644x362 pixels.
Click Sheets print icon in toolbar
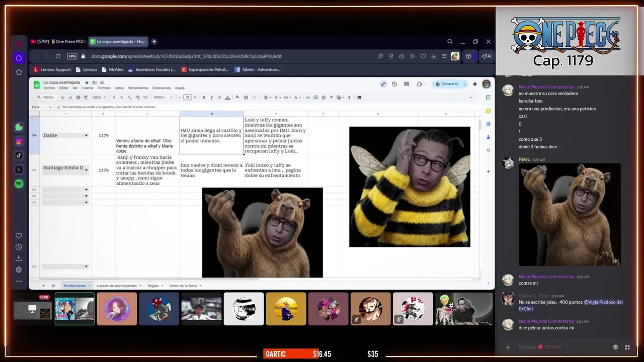coord(78,98)
